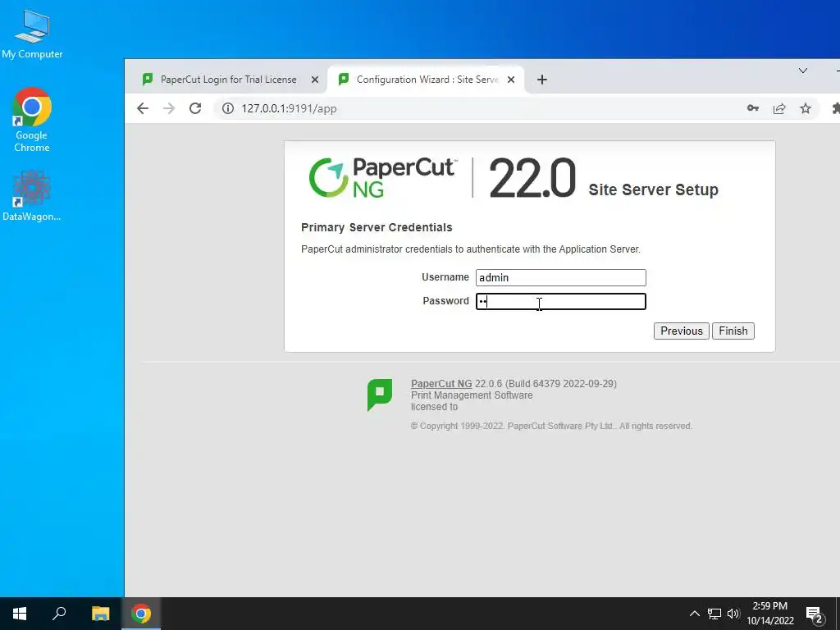840x630 pixels.
Task: Click the browser forward arrow
Action: click(169, 109)
